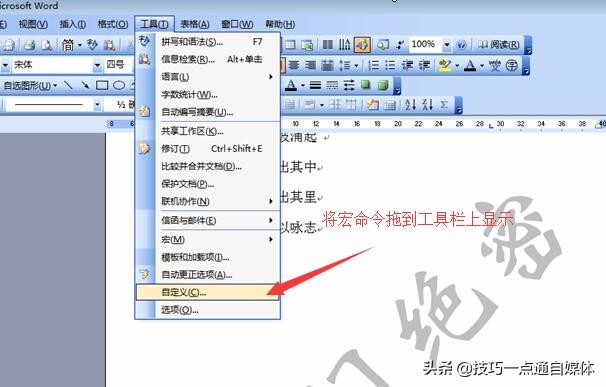Click the Decrease Indent icon
This screenshot has height=387, width=606.
407,65
